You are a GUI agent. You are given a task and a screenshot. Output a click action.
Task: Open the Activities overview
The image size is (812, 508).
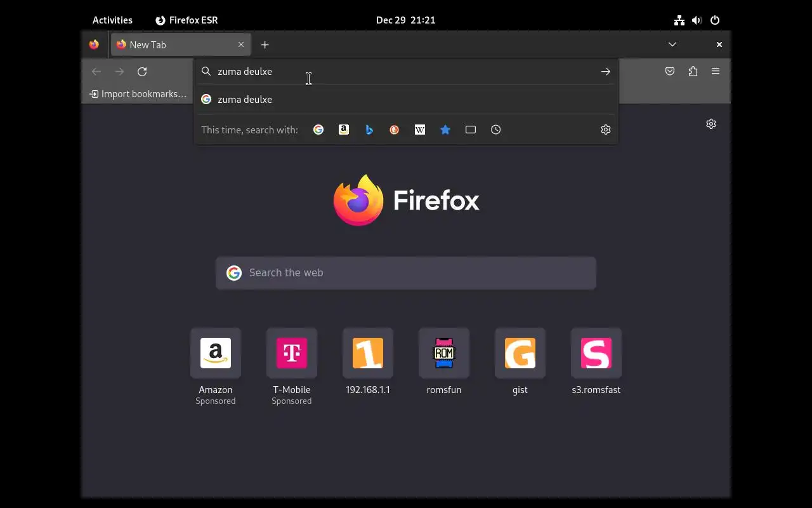point(112,20)
